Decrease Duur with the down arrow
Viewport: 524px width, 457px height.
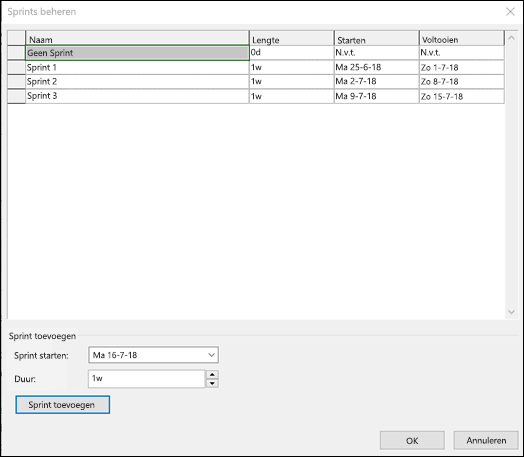pos(212,384)
